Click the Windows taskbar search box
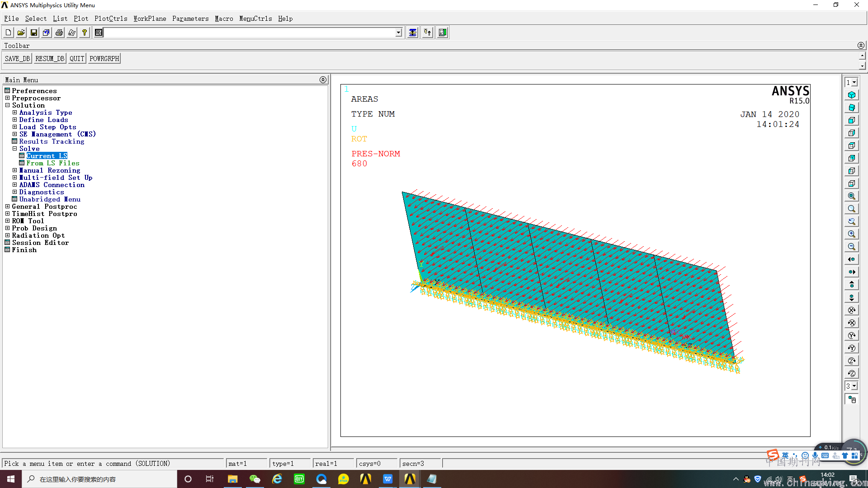The image size is (868, 488). point(99,479)
